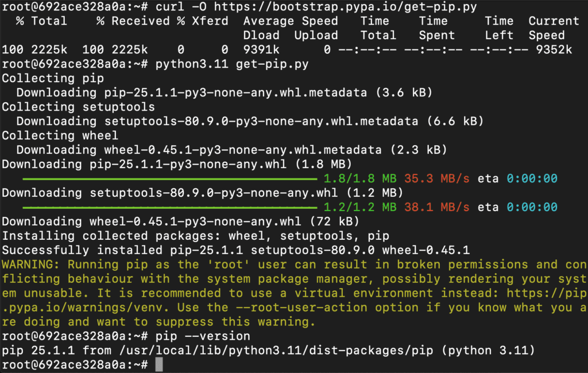Click the green pip download progress bar

click(x=170, y=179)
